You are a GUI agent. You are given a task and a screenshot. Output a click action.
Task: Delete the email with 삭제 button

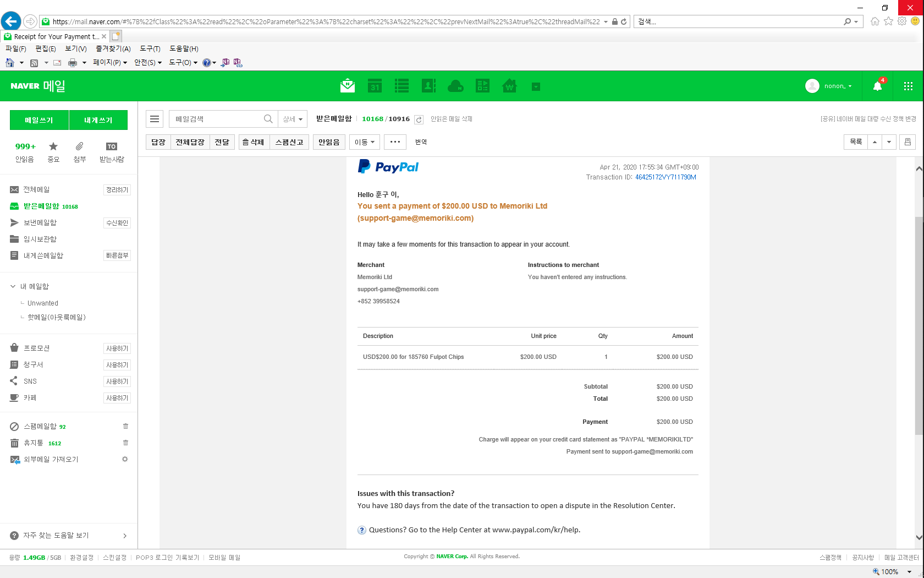point(254,142)
